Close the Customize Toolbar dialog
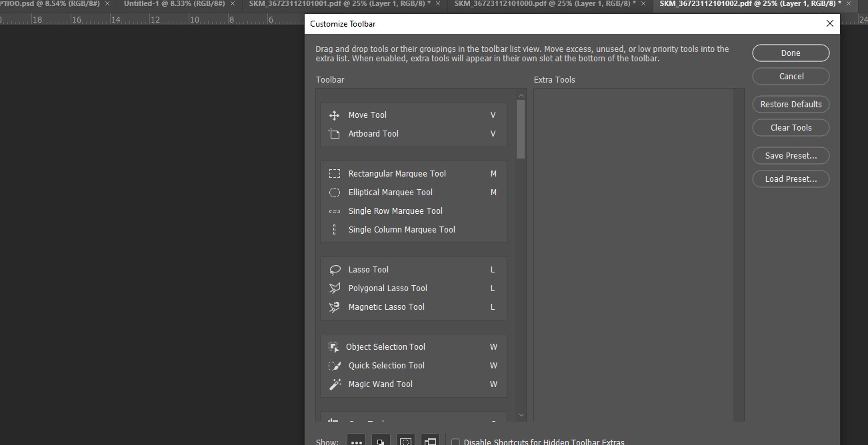 coord(830,23)
